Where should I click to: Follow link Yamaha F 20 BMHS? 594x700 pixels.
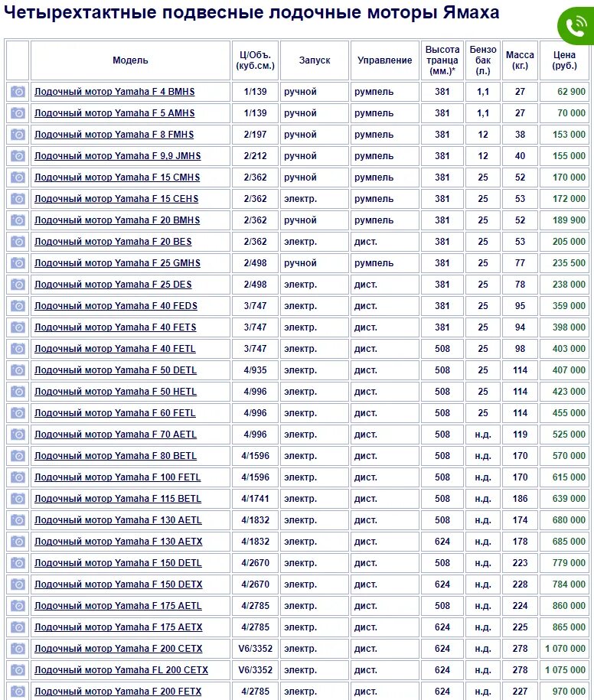click(x=117, y=220)
